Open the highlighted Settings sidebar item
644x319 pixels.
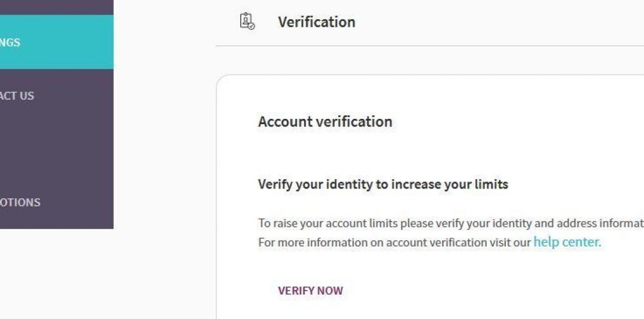point(35,42)
